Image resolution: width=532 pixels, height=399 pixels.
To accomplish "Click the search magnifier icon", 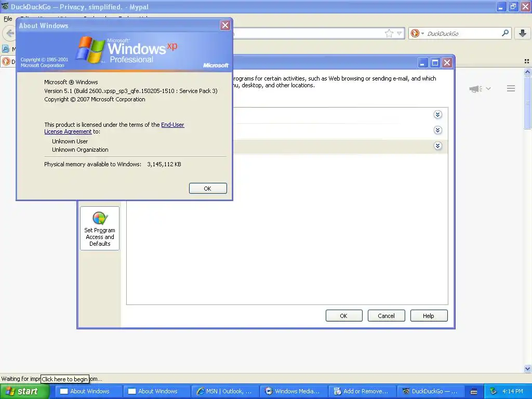I will (x=505, y=33).
